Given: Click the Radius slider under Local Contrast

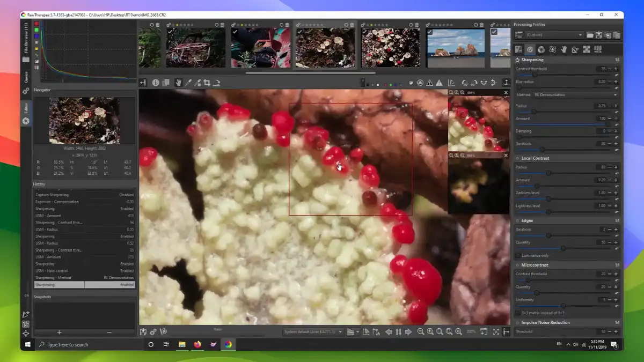Looking at the screenshot, I should point(547,173).
